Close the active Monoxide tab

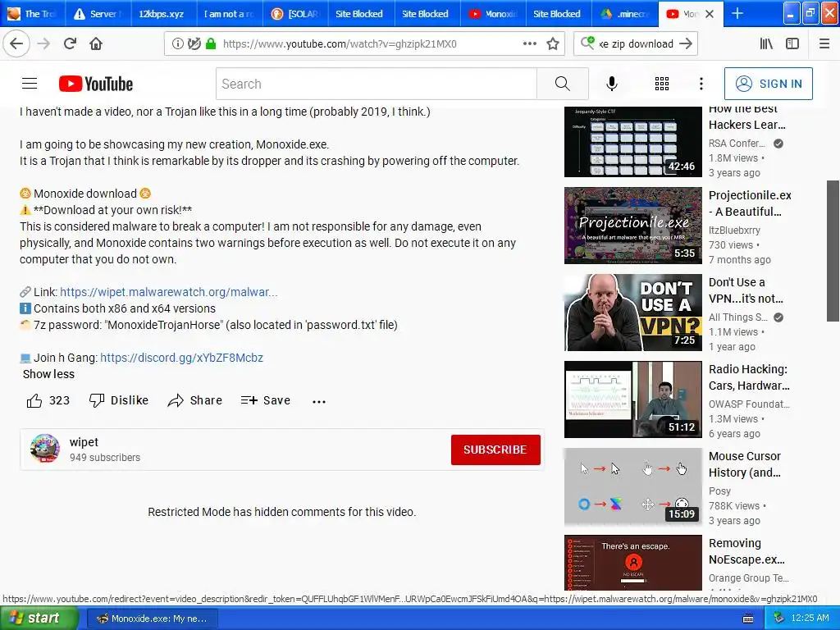click(x=710, y=14)
